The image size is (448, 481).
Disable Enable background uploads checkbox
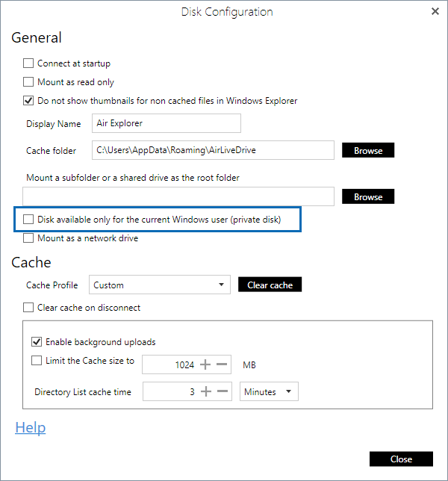(37, 342)
